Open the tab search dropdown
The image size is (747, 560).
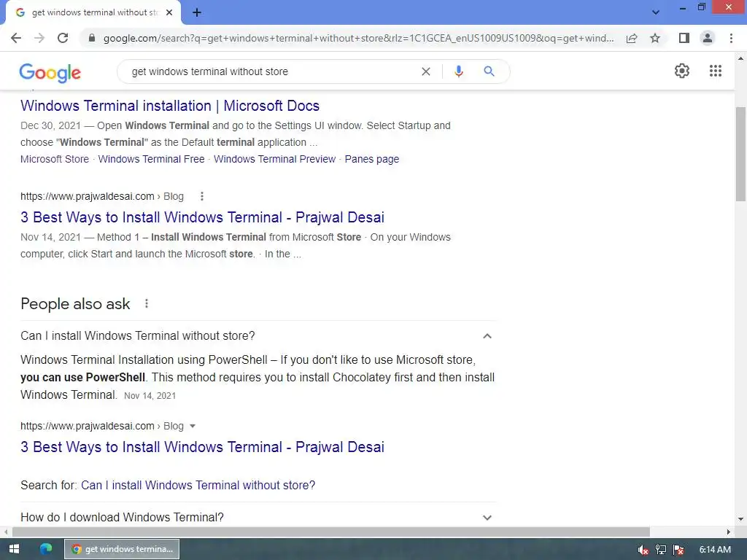click(656, 12)
